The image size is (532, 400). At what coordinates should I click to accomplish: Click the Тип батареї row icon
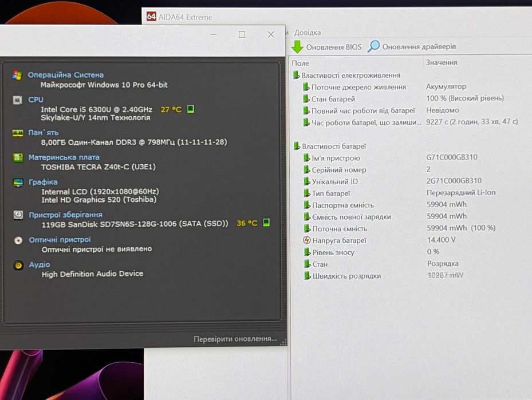coord(307,193)
